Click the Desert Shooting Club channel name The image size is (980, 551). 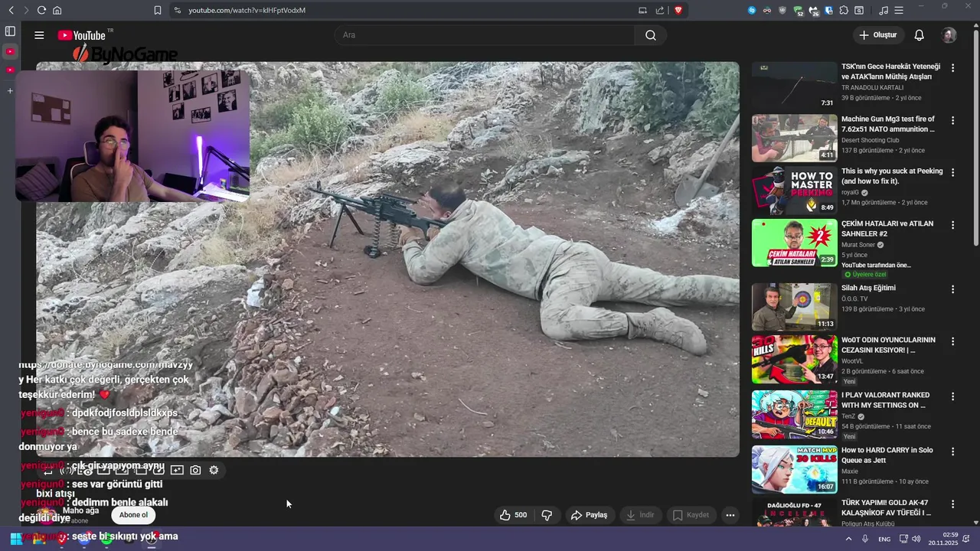(x=871, y=140)
